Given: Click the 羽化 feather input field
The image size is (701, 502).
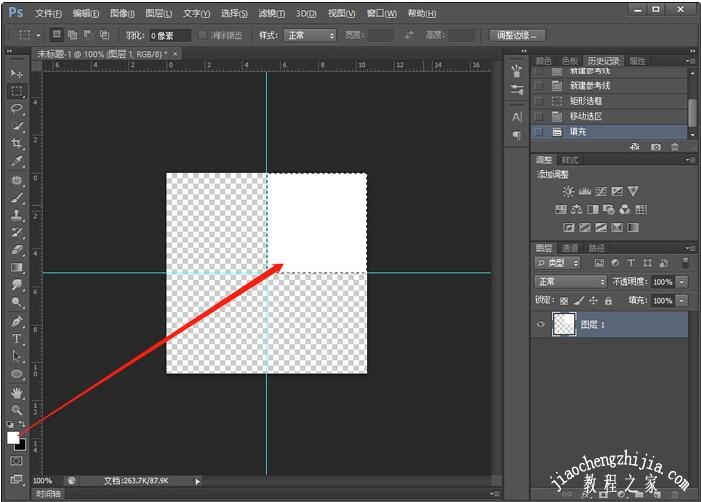Looking at the screenshot, I should 170,35.
